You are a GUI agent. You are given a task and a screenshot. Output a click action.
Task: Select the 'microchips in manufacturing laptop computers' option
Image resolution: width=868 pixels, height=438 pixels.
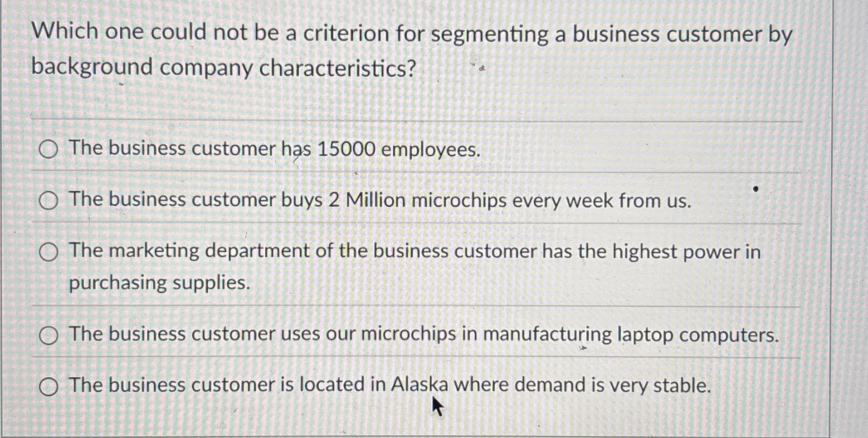tap(49, 335)
